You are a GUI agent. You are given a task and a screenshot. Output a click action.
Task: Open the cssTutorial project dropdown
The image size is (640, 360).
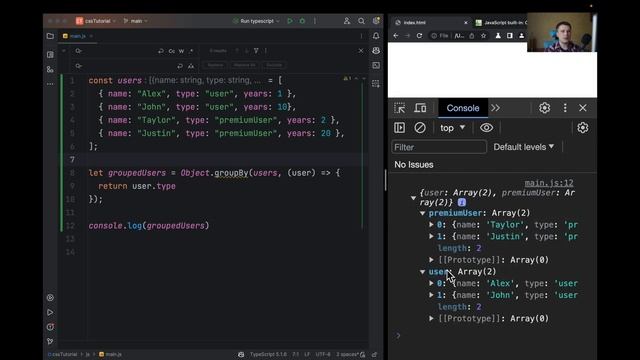(96, 21)
